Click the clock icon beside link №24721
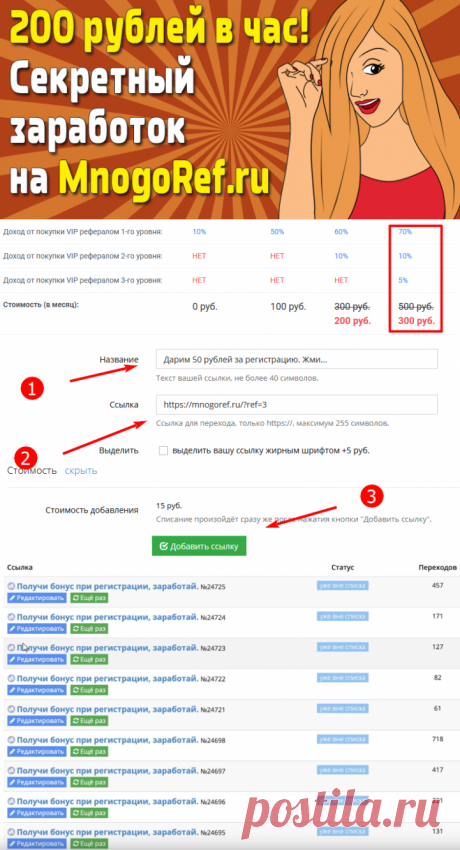This screenshot has height=850, width=460. 11,709
